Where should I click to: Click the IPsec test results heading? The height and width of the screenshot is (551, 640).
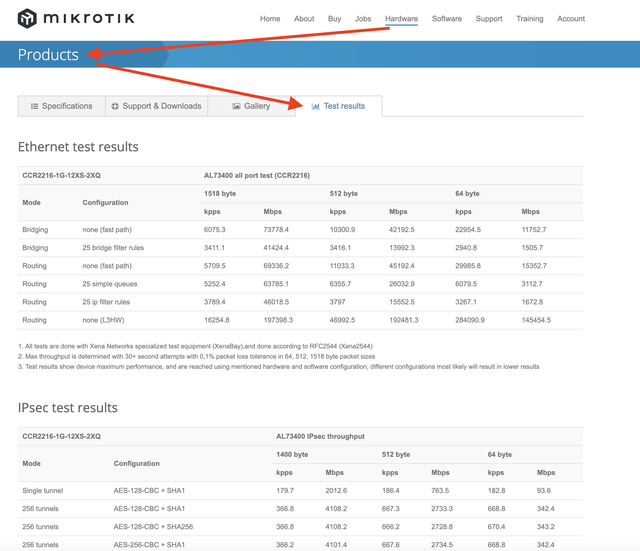68,407
